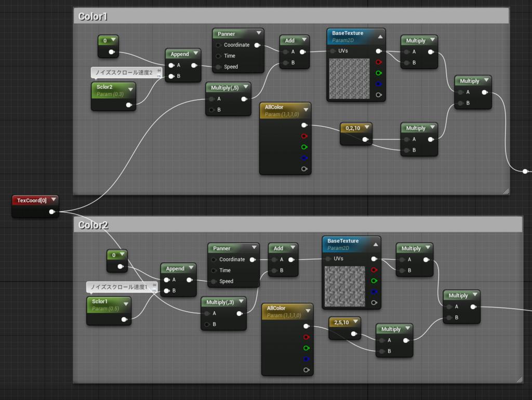The height and width of the screenshot is (400, 532).
Task: Select the Panner node title in Color2
Action: pos(221,248)
